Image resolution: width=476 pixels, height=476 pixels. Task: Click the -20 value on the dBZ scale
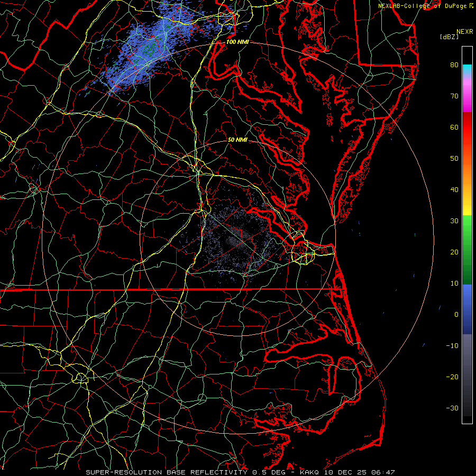[x=452, y=377]
